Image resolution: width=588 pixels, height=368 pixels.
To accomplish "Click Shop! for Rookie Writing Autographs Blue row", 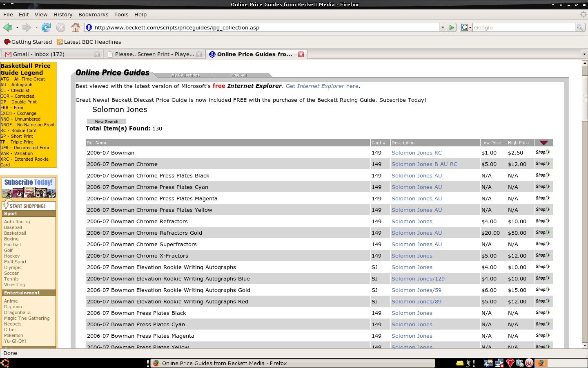I will point(543,278).
